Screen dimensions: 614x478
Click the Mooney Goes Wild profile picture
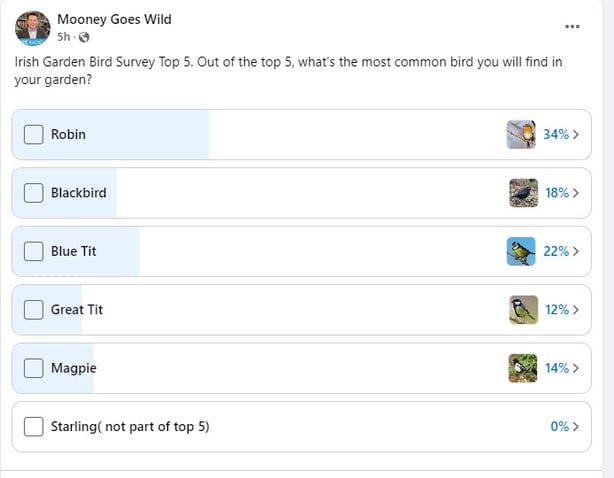32,28
